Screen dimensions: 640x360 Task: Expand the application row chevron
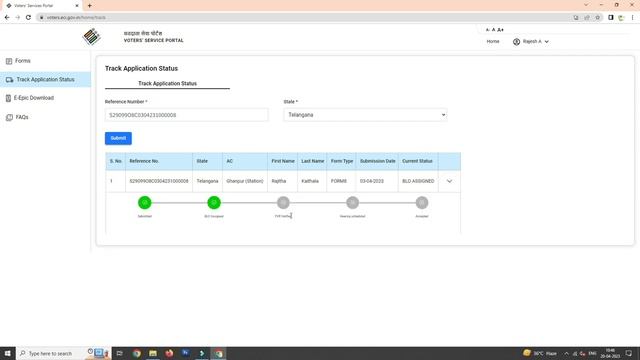tap(449, 181)
